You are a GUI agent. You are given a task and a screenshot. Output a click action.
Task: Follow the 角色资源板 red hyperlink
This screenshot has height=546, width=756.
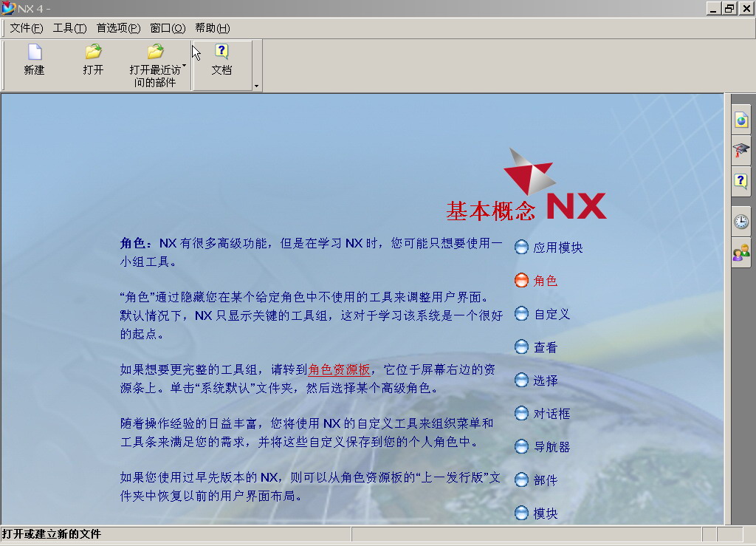click(x=339, y=369)
